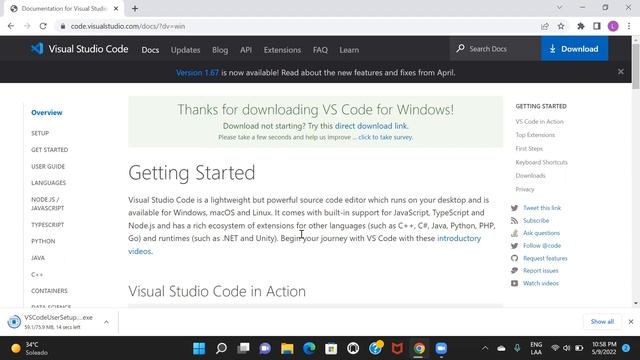Click Request features link
Image resolution: width=640 pixels, height=360 pixels.
pos(545,258)
